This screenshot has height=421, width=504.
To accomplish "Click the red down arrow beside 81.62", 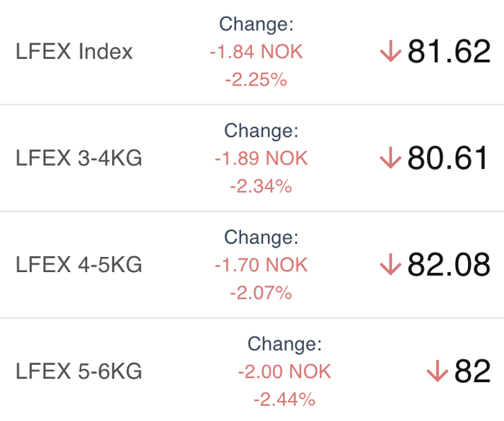I will pyautogui.click(x=390, y=51).
